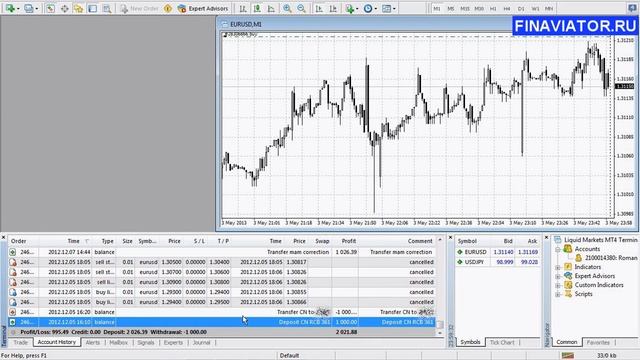Click the New Order button
The width and height of the screenshot is (640, 360).
(x=140, y=8)
